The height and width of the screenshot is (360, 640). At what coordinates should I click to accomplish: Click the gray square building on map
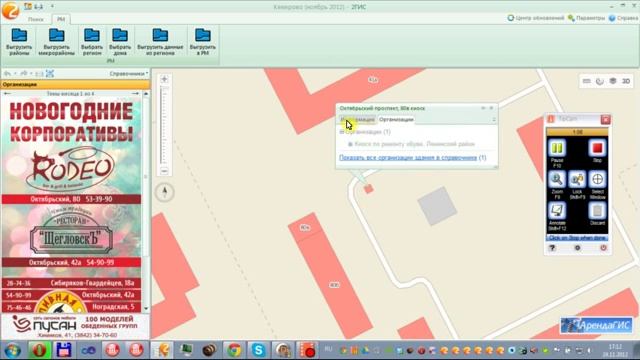coord(437,206)
